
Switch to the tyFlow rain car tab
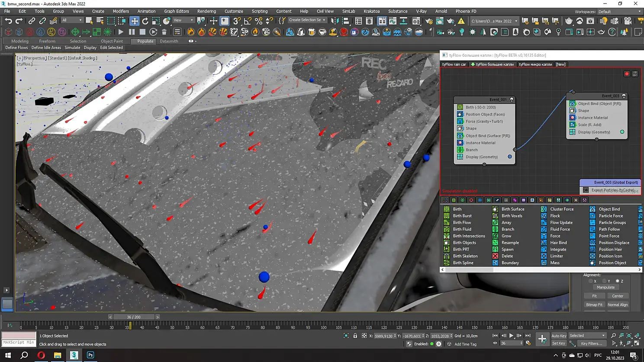[454, 64]
